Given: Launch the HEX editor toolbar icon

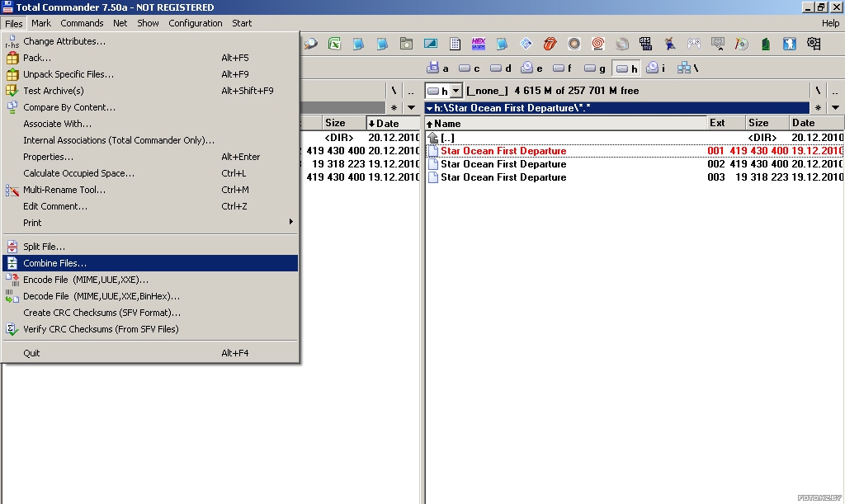Looking at the screenshot, I should [478, 44].
